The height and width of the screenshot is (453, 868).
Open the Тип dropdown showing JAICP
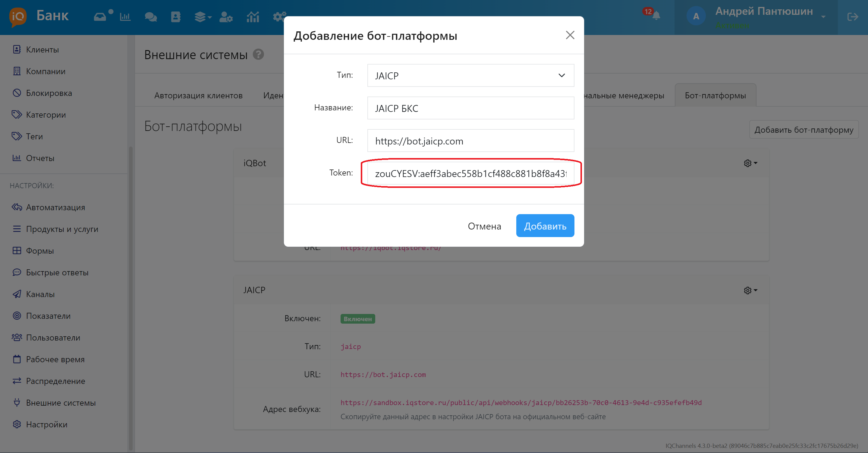point(470,76)
